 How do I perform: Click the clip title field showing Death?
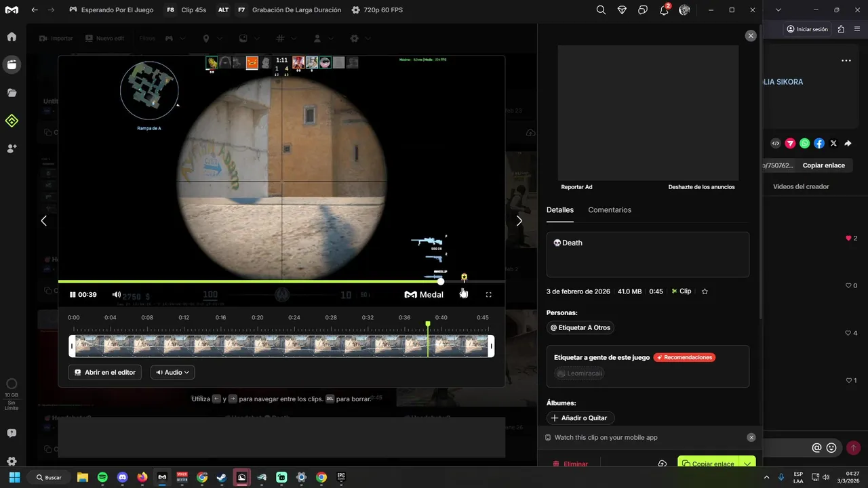(x=648, y=254)
